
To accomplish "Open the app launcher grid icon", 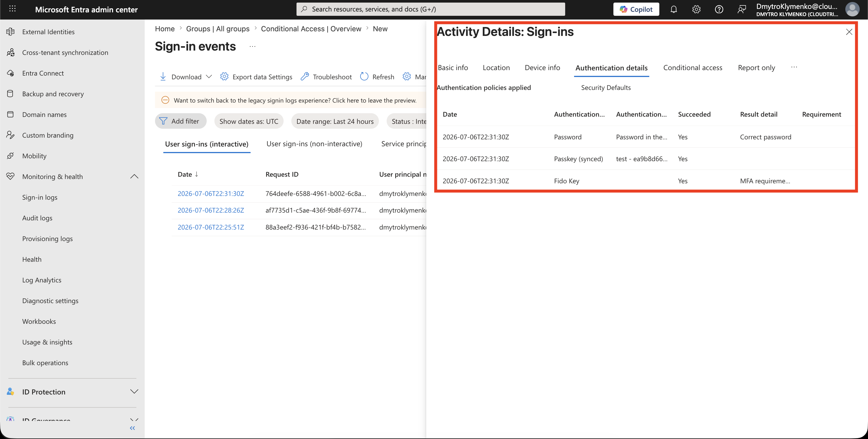I will 12,9.
